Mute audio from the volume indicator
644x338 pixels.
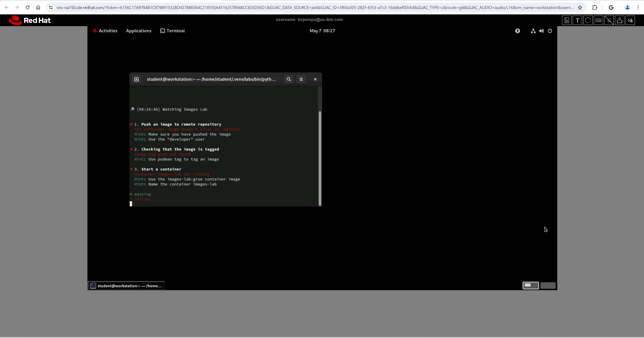pyautogui.click(x=541, y=31)
